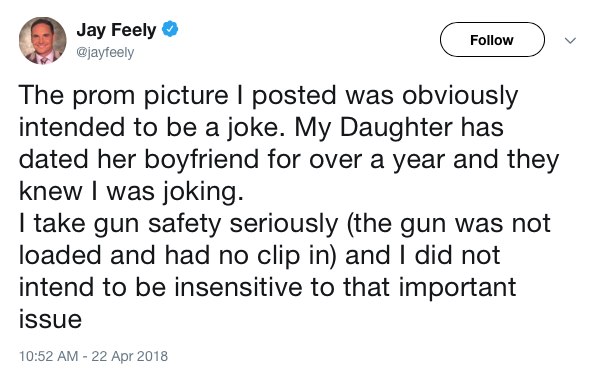Open the 10:52 AM timestamp link
The image size is (594, 374).
click(48, 356)
